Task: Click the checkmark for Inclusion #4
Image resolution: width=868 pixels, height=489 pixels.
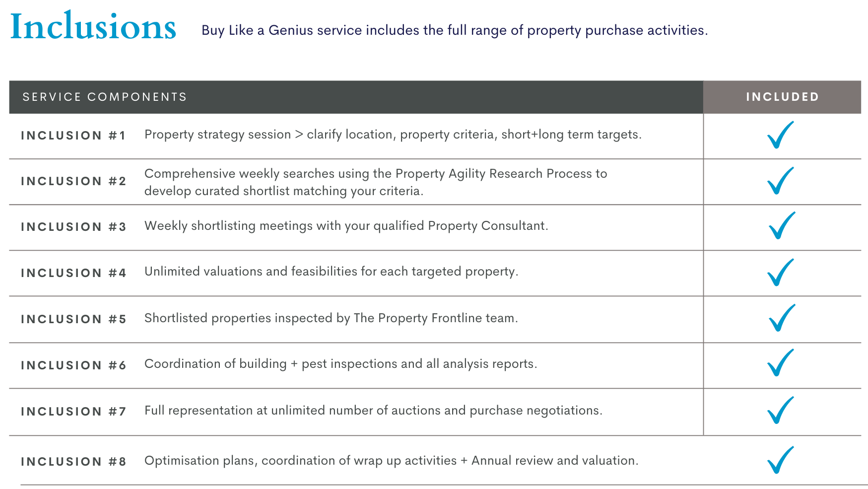Action: pos(780,273)
